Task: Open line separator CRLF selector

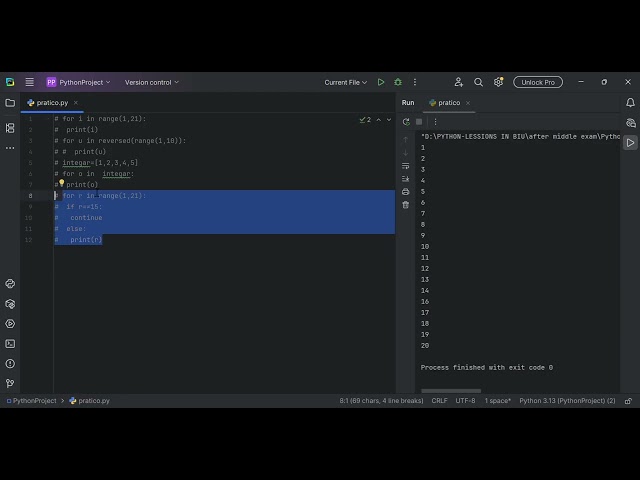Action: pyautogui.click(x=439, y=401)
